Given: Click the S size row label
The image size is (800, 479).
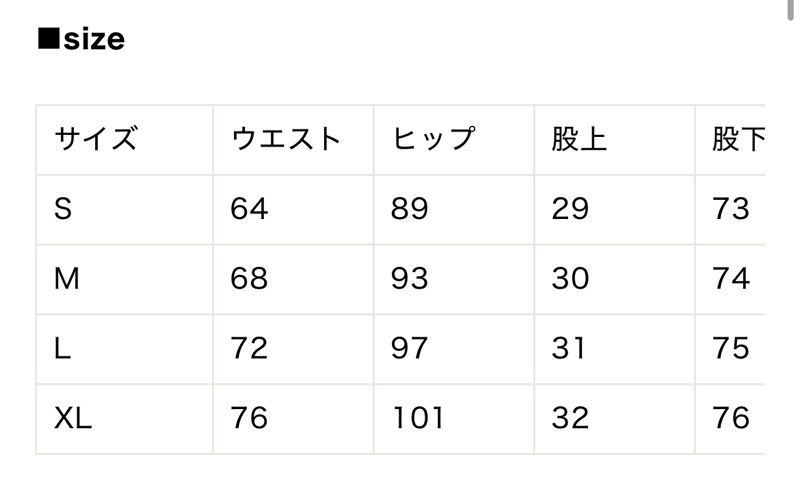Looking at the screenshot, I should click(x=64, y=209).
